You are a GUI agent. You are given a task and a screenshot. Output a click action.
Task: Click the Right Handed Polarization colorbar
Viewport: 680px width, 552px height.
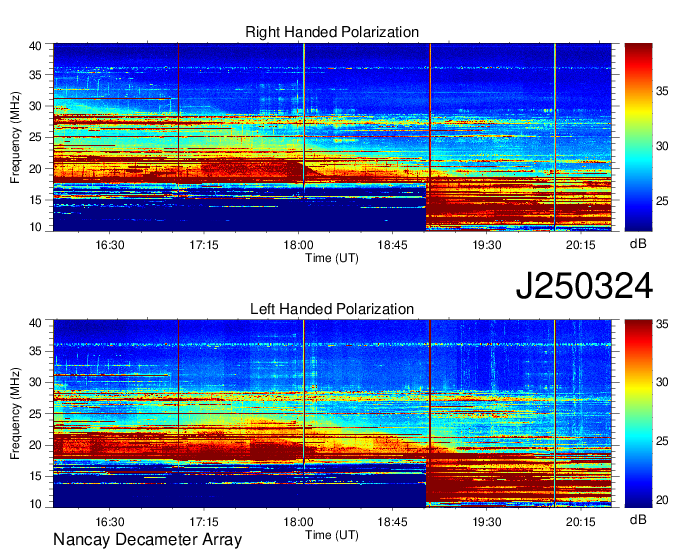tap(638, 137)
